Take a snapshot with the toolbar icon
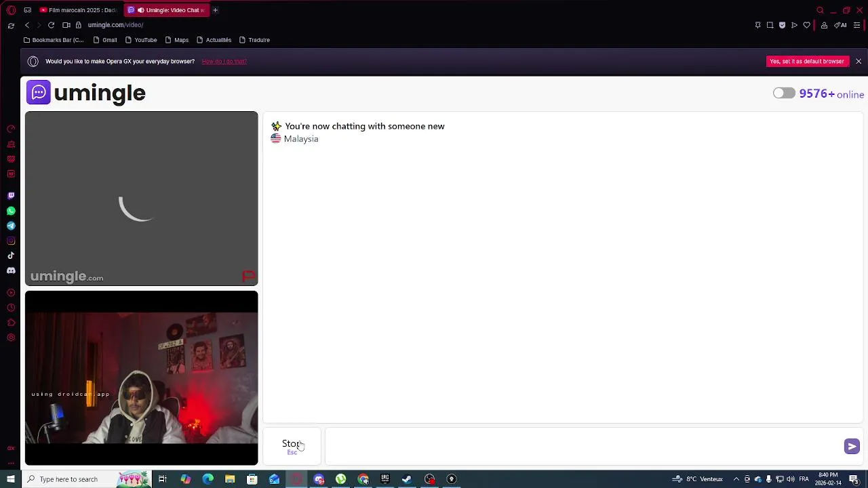 pyautogui.click(x=770, y=25)
